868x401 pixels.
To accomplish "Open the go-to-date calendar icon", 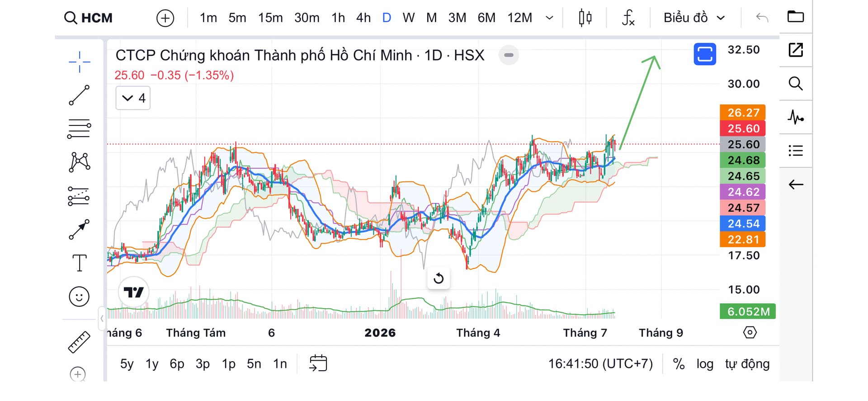I will pyautogui.click(x=318, y=363).
